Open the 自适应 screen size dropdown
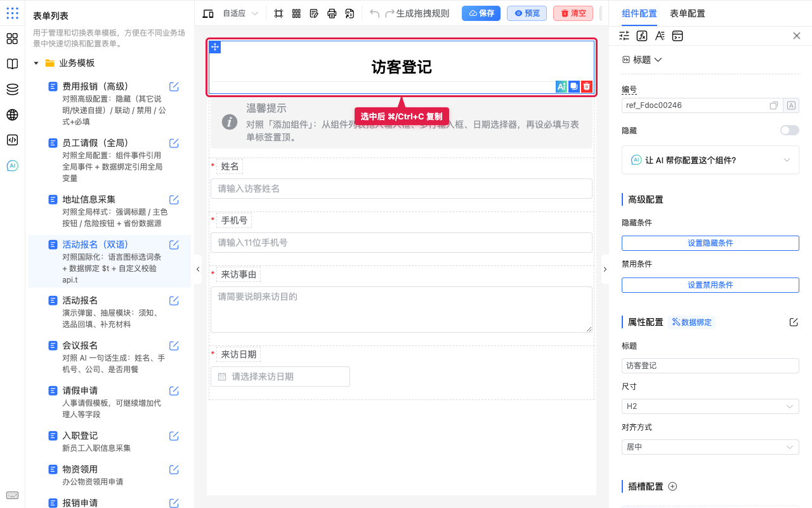Screen dimensions: 812x508 [x=240, y=13]
